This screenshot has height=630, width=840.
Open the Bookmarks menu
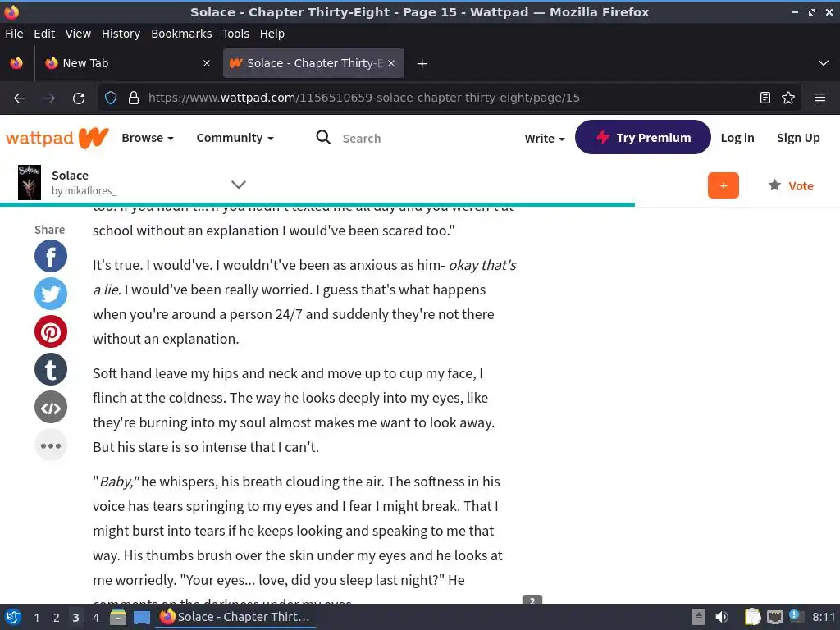pos(181,34)
